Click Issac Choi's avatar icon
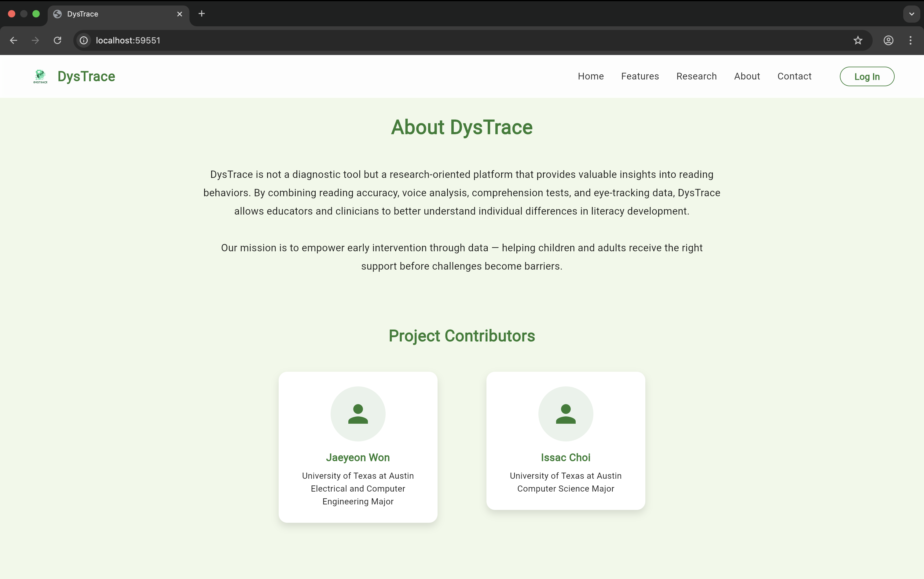This screenshot has width=924, height=579. [565, 414]
